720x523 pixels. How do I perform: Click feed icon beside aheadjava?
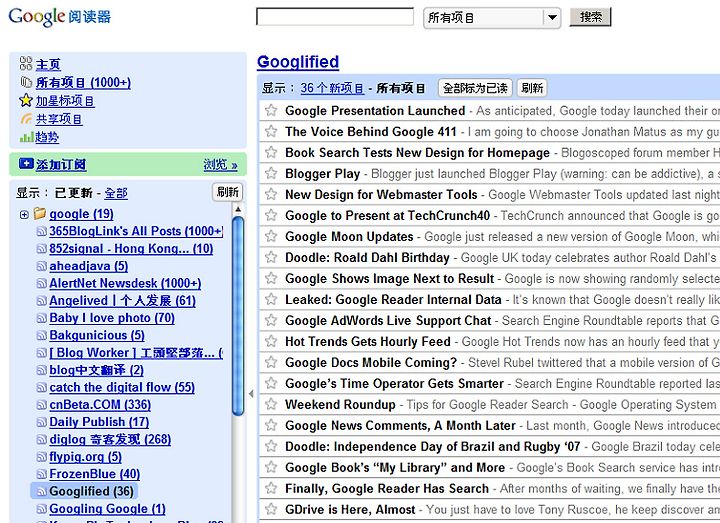42,266
